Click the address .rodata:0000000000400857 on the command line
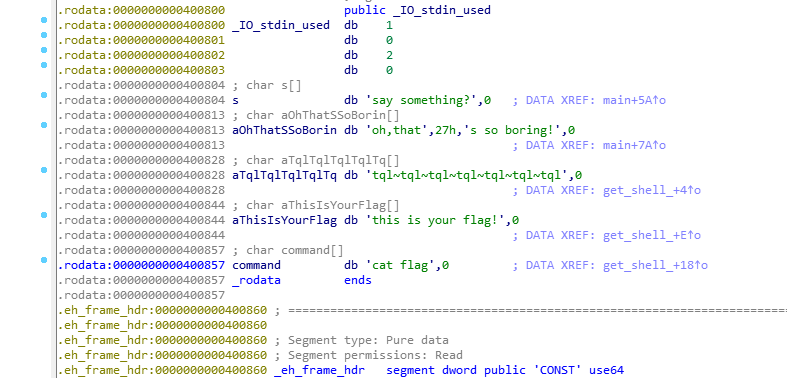The width and height of the screenshot is (787, 378). [x=141, y=265]
